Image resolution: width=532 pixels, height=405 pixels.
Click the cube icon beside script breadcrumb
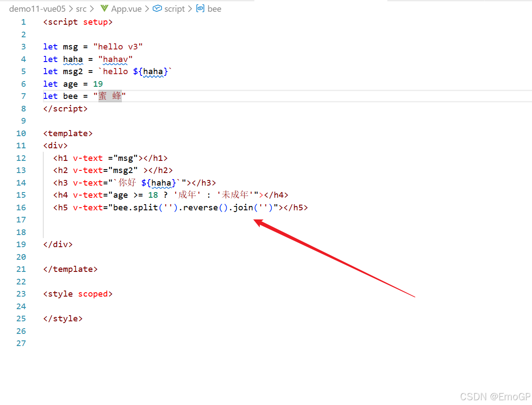pos(157,8)
